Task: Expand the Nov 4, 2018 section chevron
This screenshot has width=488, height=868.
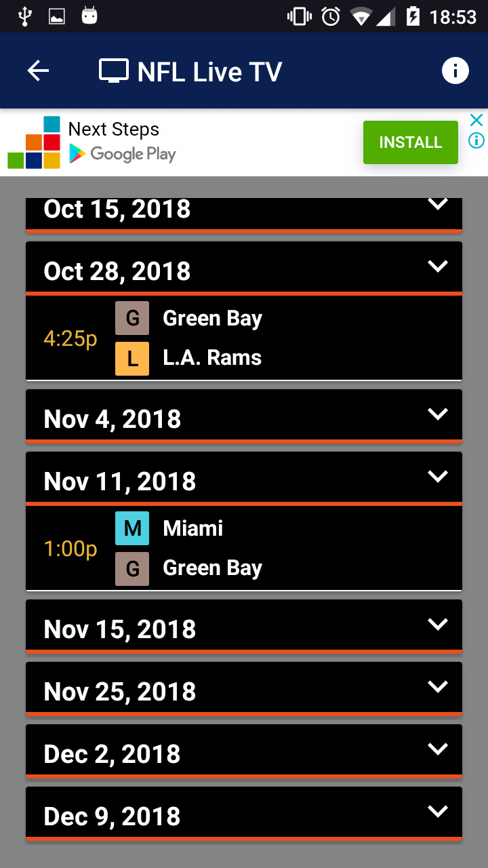Action: (438, 414)
